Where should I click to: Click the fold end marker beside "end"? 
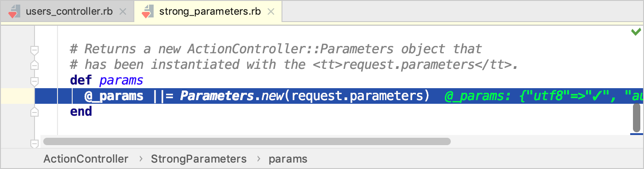coord(34,112)
